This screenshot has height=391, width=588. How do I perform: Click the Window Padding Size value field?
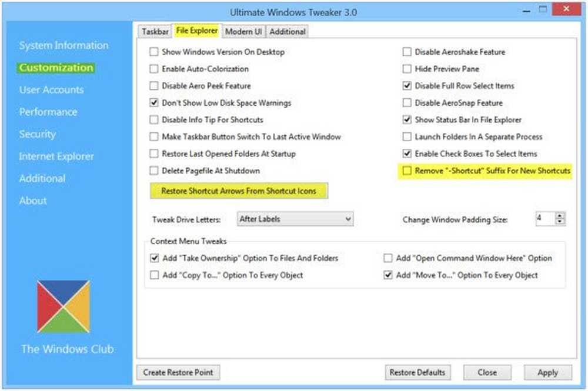click(x=545, y=218)
